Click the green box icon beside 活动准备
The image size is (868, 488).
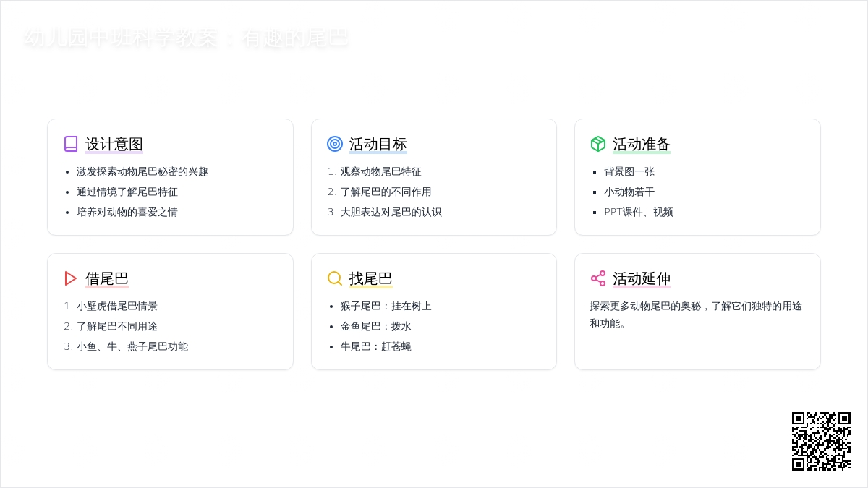pos(598,144)
